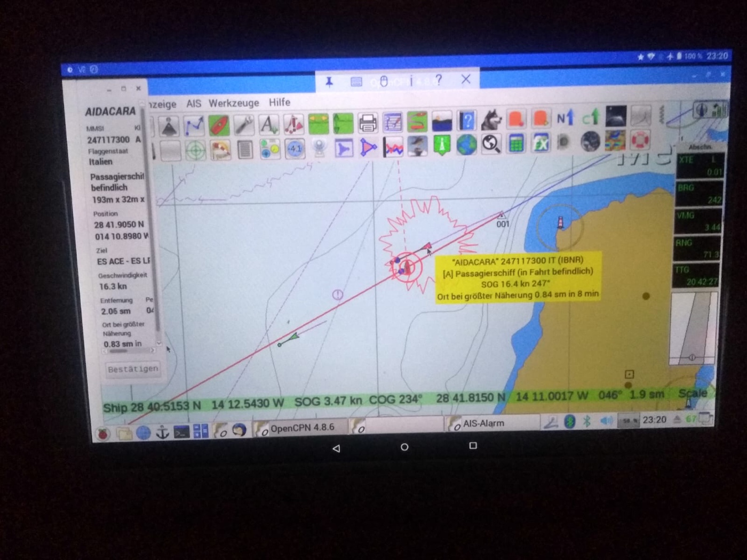Click the printer icon in toolbar
The height and width of the screenshot is (560, 747).
tap(368, 123)
